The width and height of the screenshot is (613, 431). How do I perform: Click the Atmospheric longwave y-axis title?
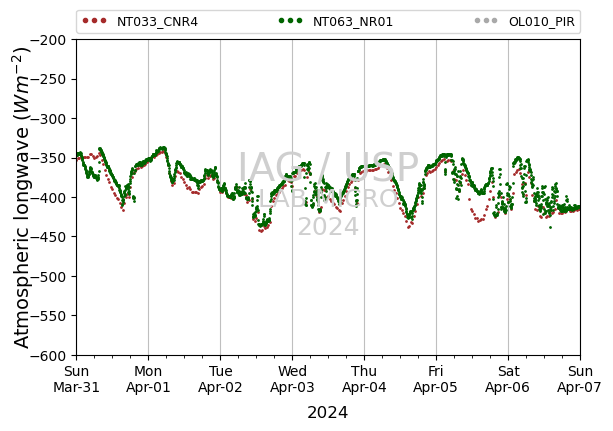pos(22,198)
